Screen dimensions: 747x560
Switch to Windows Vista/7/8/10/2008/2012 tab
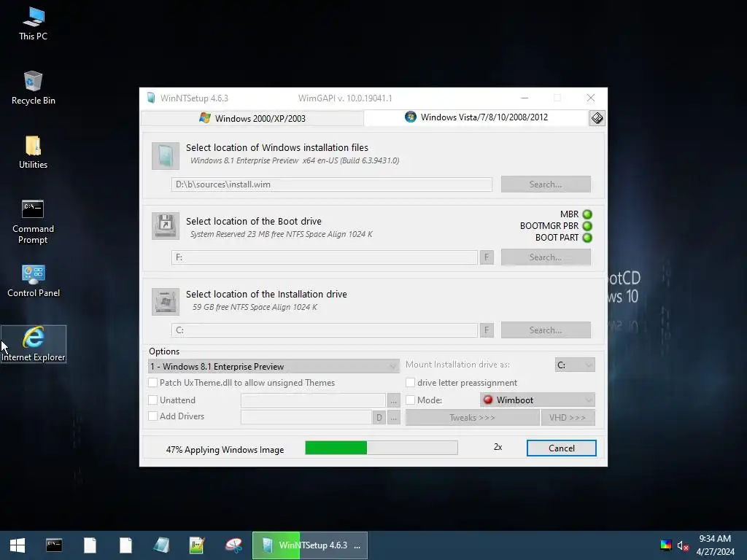pyautogui.click(x=476, y=117)
